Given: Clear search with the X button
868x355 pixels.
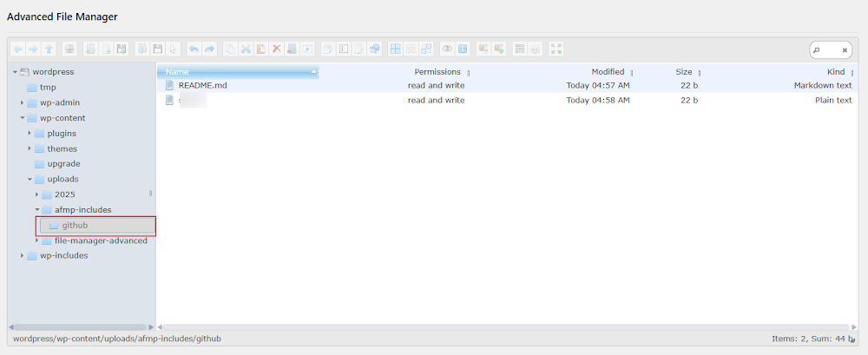Looking at the screenshot, I should [845, 50].
